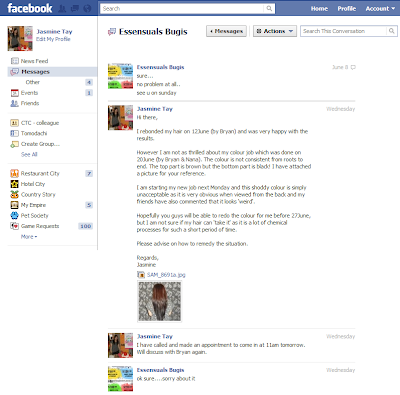The width and height of the screenshot is (400, 395).
Task: Open CTC - colleague friend list
Action: [x=40, y=123]
